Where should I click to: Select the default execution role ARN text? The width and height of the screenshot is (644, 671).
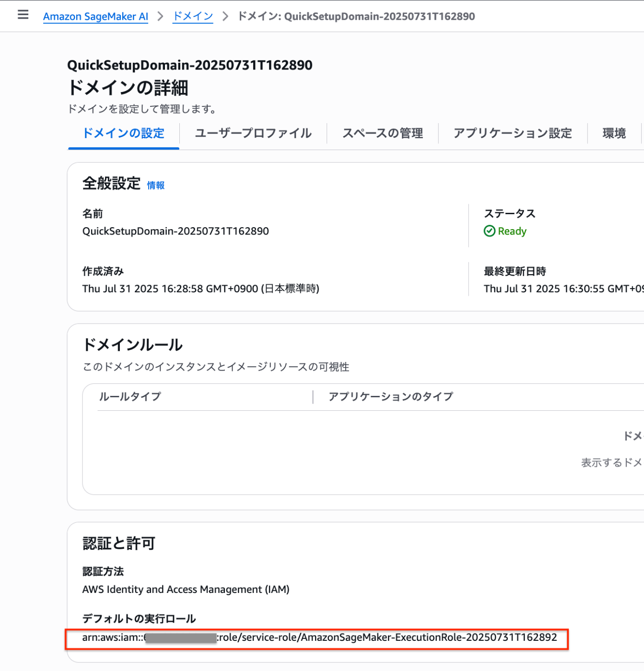(319, 637)
